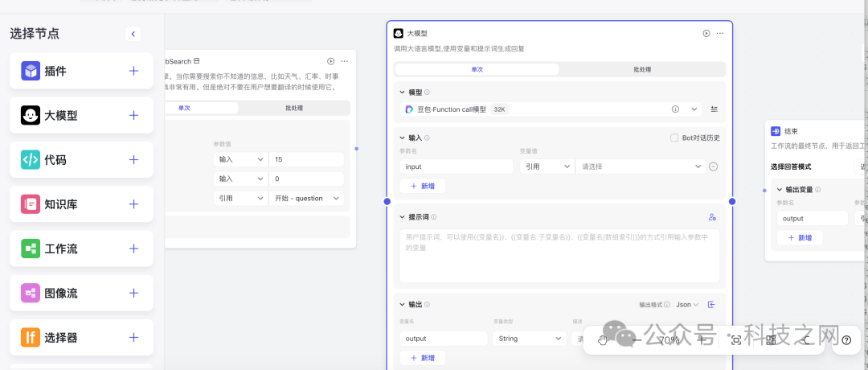Collapse the 提示词 section
868x370 pixels.
tap(403, 217)
